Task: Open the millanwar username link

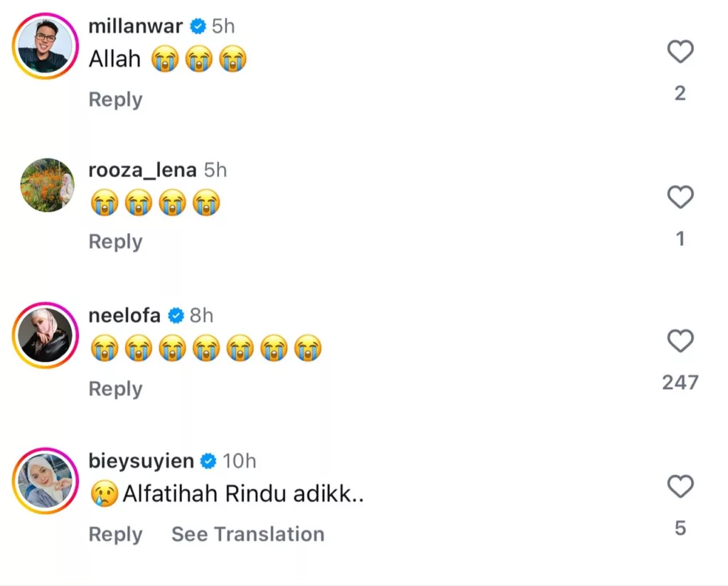Action: [x=135, y=26]
